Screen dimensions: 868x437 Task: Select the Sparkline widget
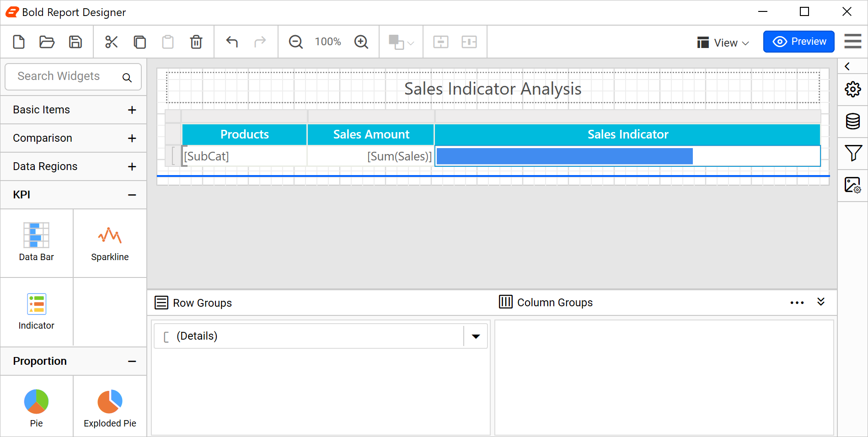(110, 243)
